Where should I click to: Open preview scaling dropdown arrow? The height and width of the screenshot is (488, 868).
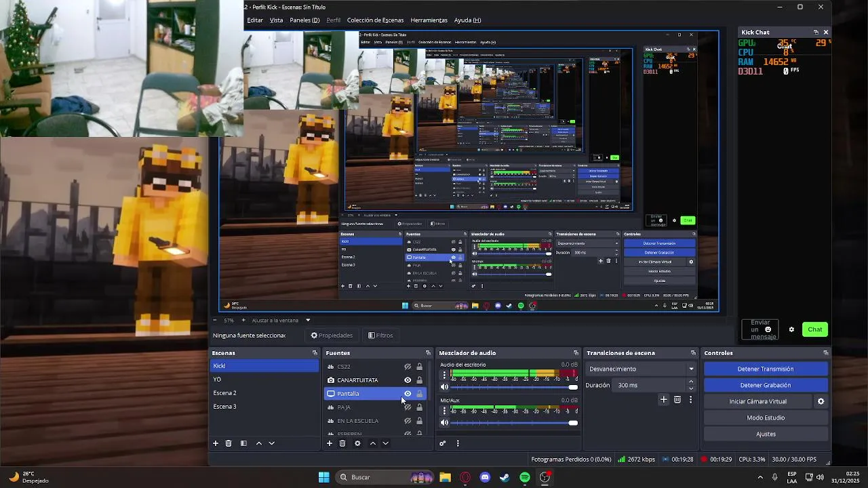pyautogui.click(x=308, y=320)
